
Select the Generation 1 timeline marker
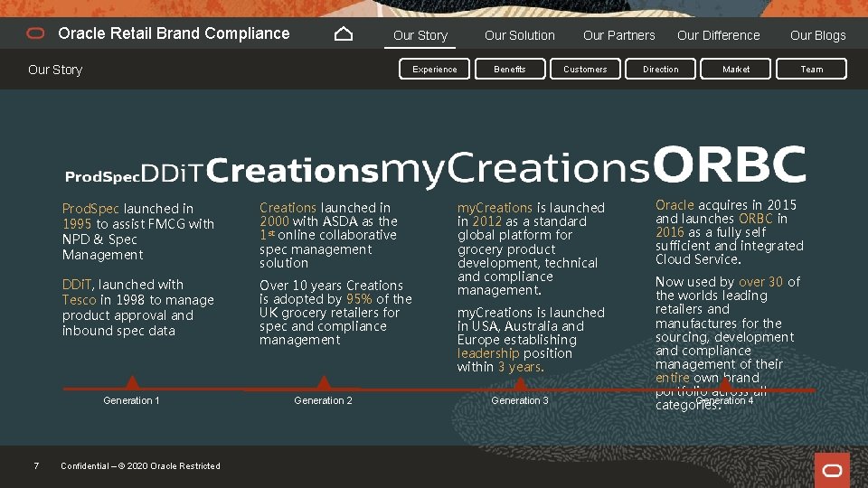pyautogui.click(x=132, y=382)
